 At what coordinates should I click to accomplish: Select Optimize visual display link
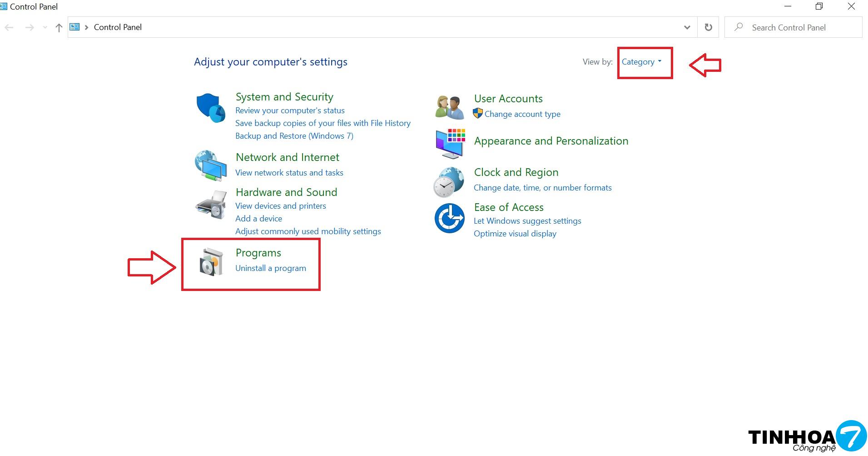pos(515,234)
